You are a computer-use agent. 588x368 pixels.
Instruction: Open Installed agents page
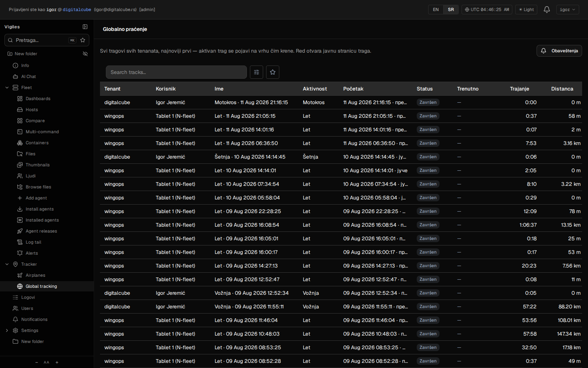pyautogui.click(x=42, y=220)
